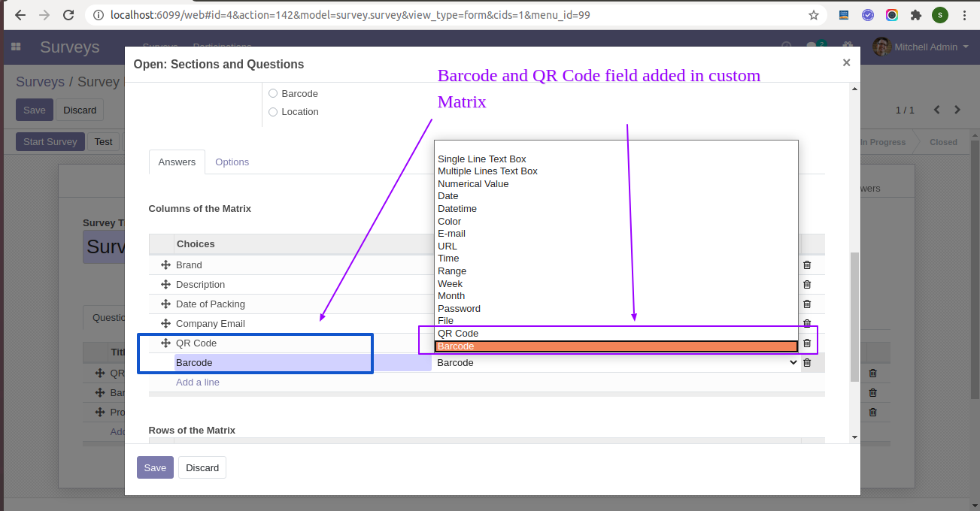Grab the drag handle beside Brand
Viewport: 980px width, 511px height.
click(x=165, y=265)
